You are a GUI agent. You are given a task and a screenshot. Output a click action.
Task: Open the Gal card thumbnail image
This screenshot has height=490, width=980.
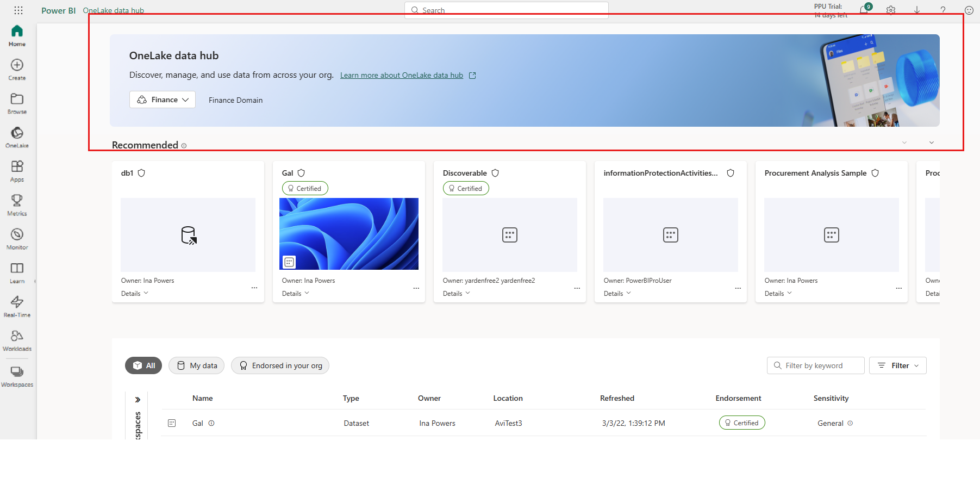point(349,234)
